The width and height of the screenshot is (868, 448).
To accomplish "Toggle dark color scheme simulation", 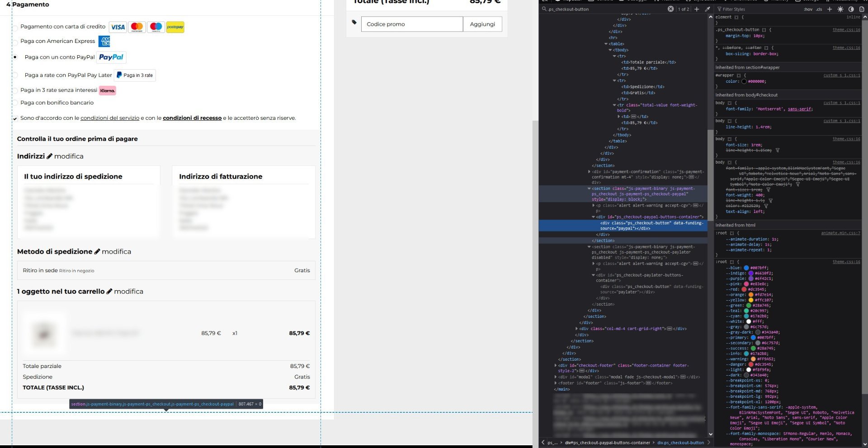I will [x=851, y=9].
